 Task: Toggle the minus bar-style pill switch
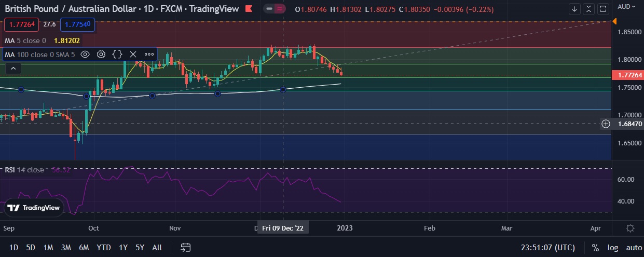pos(270,9)
